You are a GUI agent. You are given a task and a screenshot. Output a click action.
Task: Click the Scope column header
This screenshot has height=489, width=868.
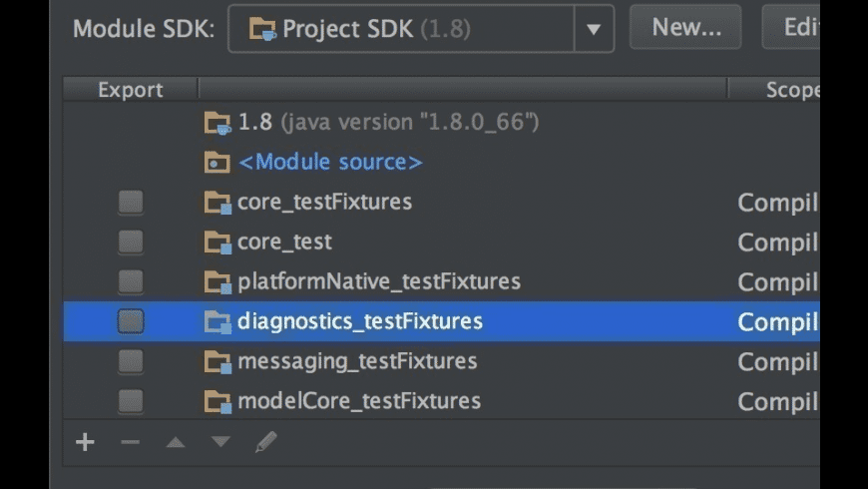[x=788, y=90]
